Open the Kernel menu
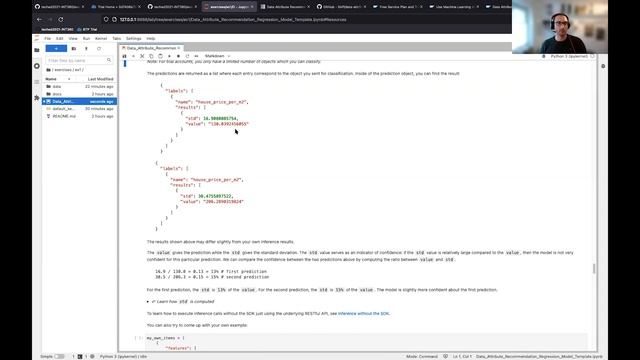Image resolution: width=640 pixels, height=360 pixels. tap(101, 38)
